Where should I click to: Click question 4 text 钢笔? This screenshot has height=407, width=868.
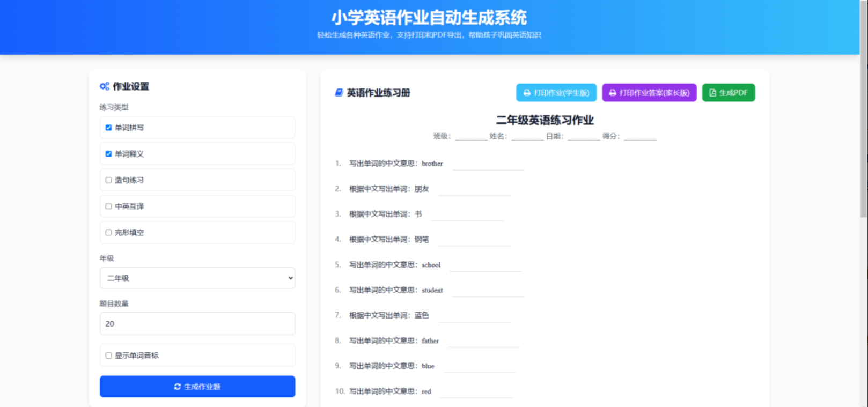422,239
